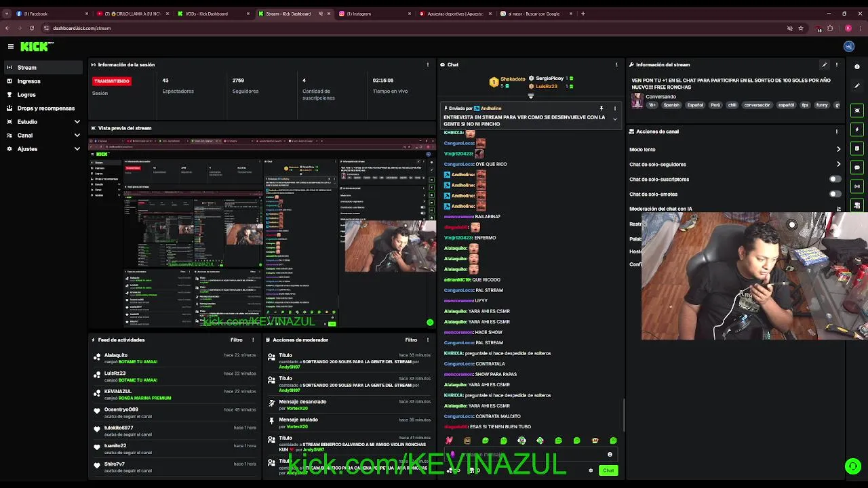Viewport: 868px width, 488px height.
Task: Send message with the green Chat button
Action: click(x=608, y=470)
